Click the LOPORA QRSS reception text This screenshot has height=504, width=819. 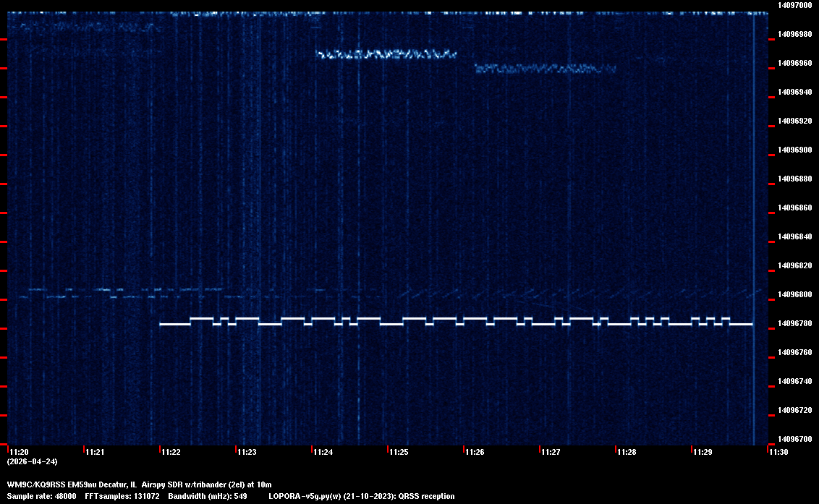[361, 496]
